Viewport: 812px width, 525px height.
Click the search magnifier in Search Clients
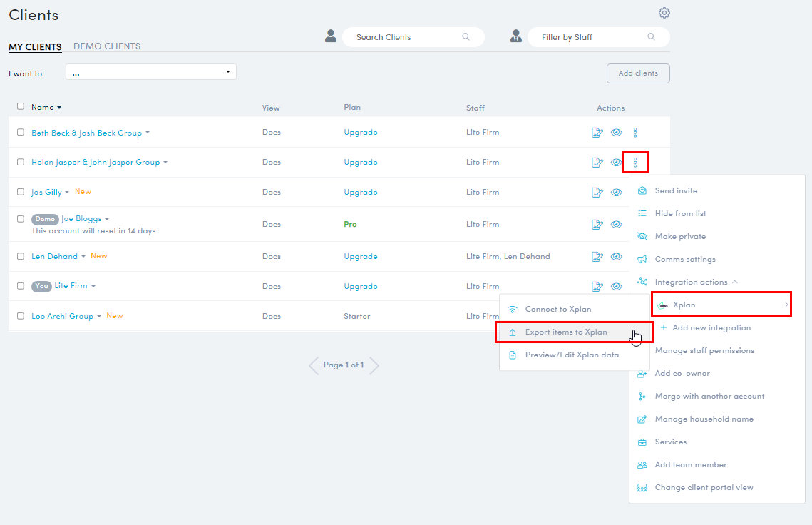[466, 37]
